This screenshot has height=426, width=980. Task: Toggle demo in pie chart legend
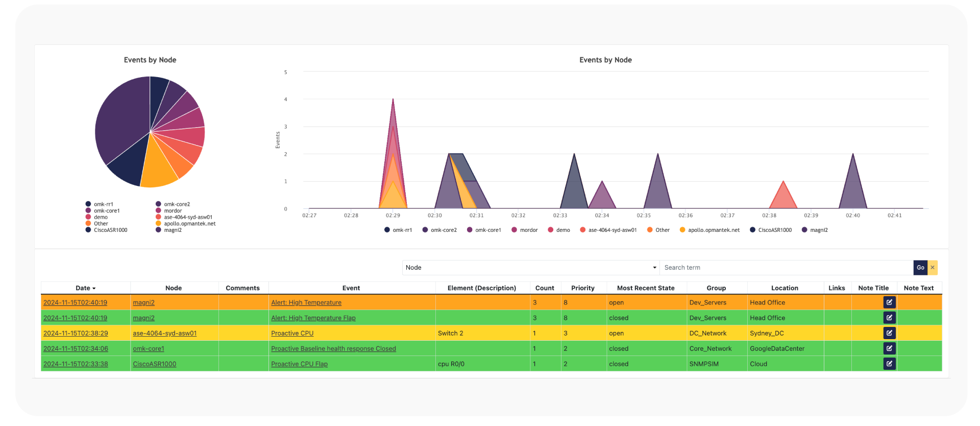pos(96,217)
